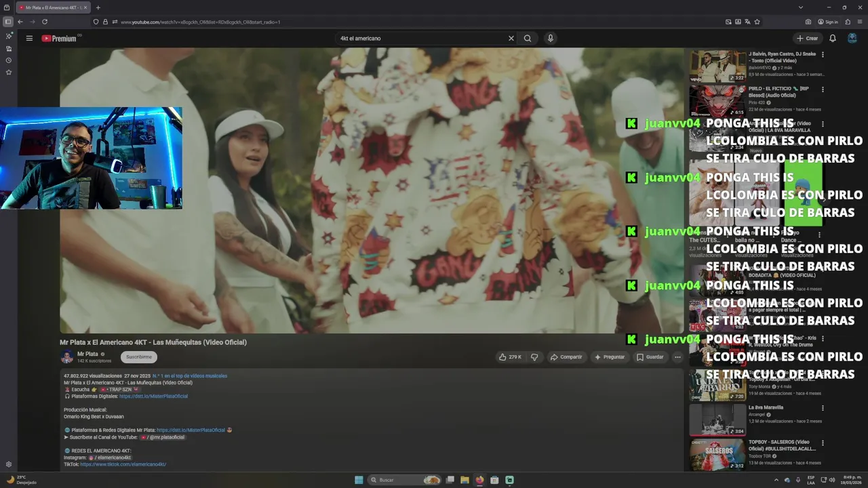Open picture-in-picture from address bar

tap(728, 22)
